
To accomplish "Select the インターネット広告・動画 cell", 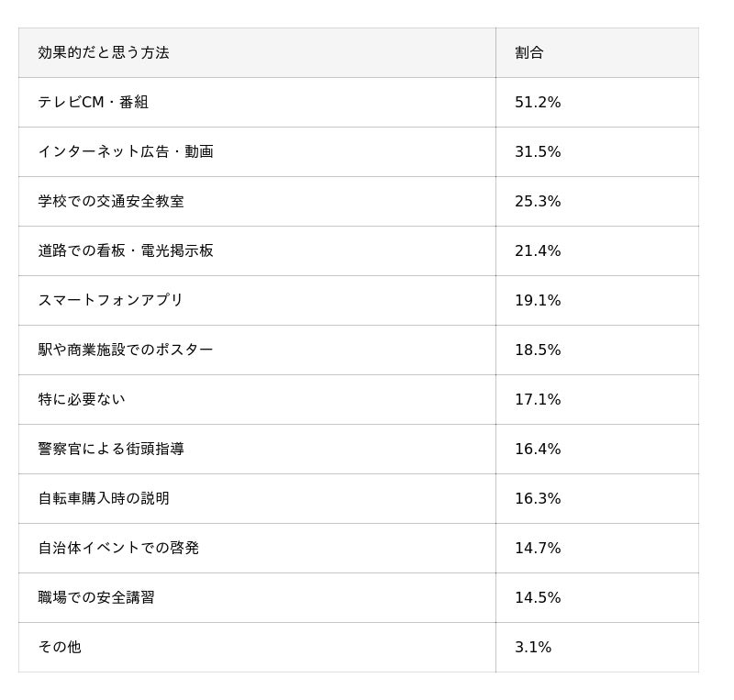I will [x=257, y=151].
